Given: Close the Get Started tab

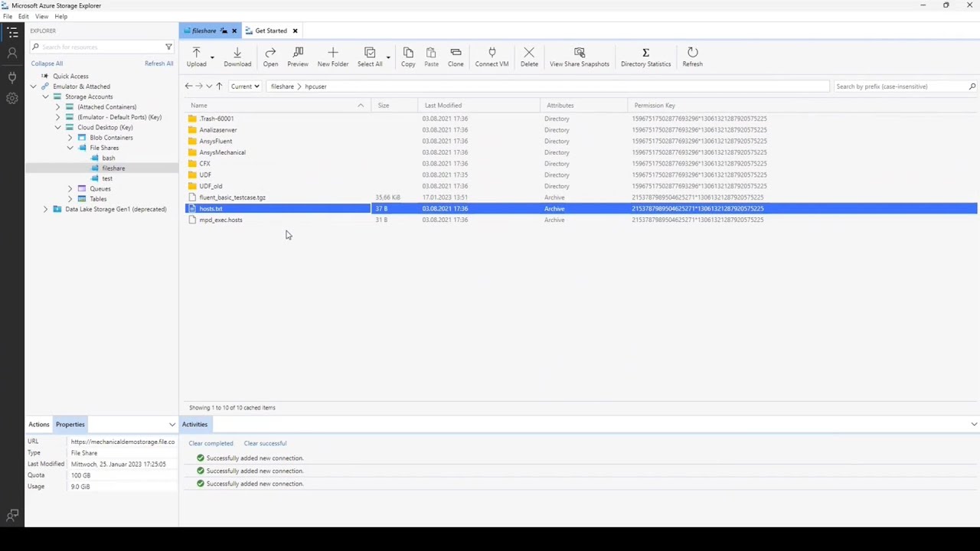Looking at the screenshot, I should 295,31.
